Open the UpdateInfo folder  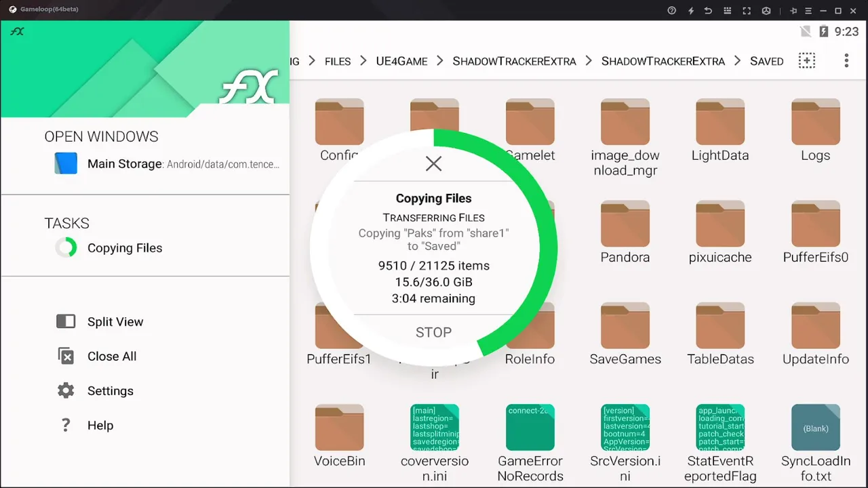coord(815,334)
